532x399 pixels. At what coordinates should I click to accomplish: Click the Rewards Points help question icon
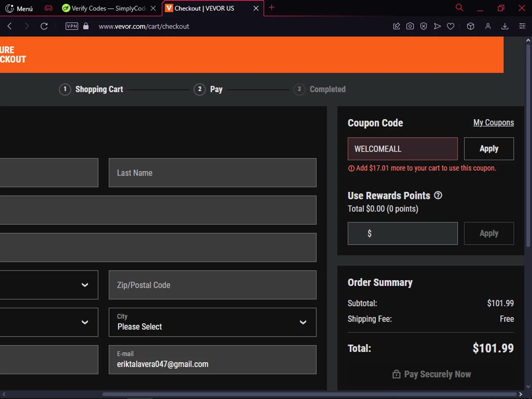coord(438,195)
